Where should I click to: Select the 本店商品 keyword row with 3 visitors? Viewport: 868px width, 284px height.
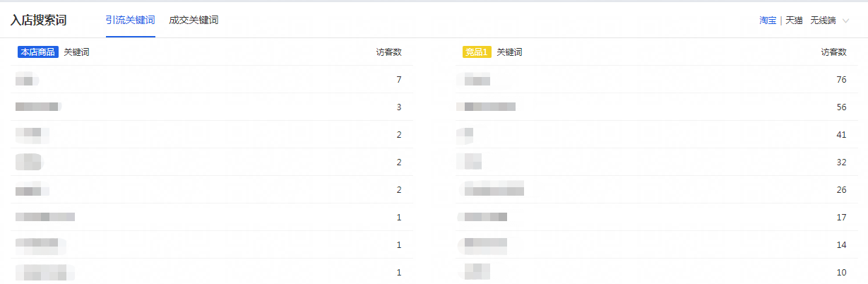click(x=212, y=107)
